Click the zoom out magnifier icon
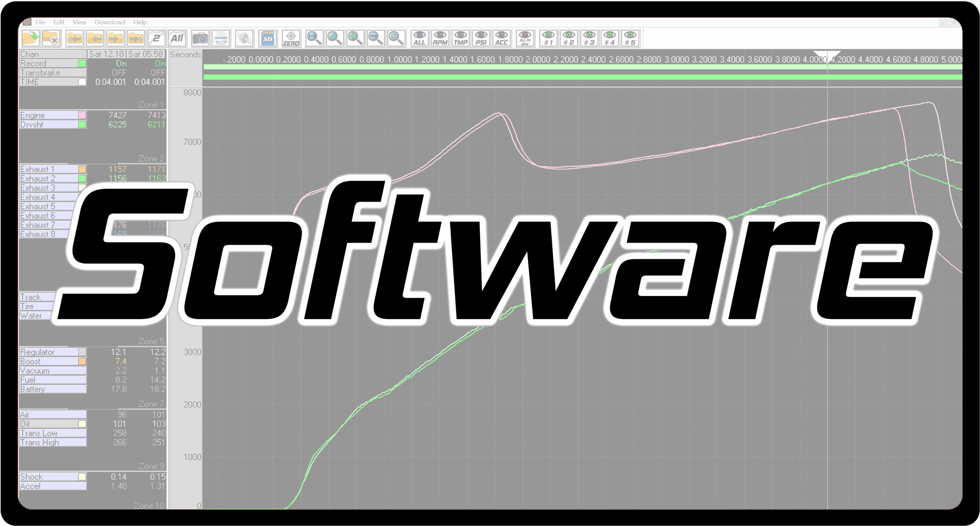Image resolution: width=980 pixels, height=526 pixels. pyautogui.click(x=376, y=38)
